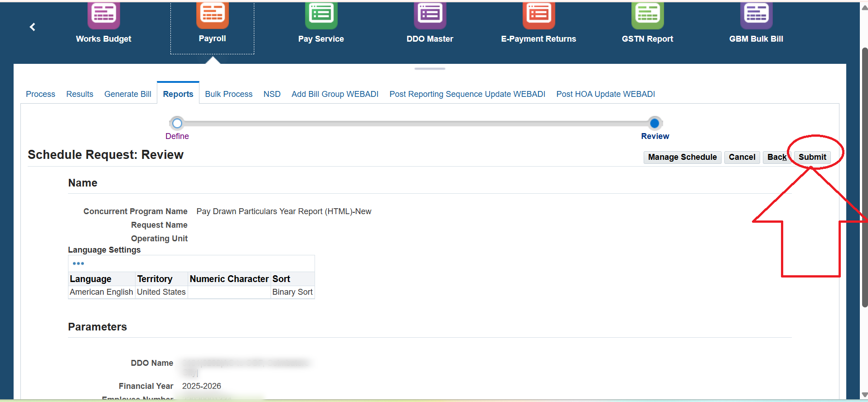Viewport: 868px width, 402px height.
Task: Open the E-Payment Returns icon
Action: click(539, 15)
